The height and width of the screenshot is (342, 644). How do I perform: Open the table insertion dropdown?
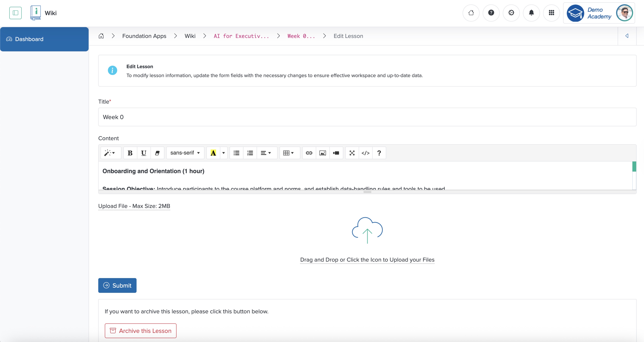(x=289, y=153)
